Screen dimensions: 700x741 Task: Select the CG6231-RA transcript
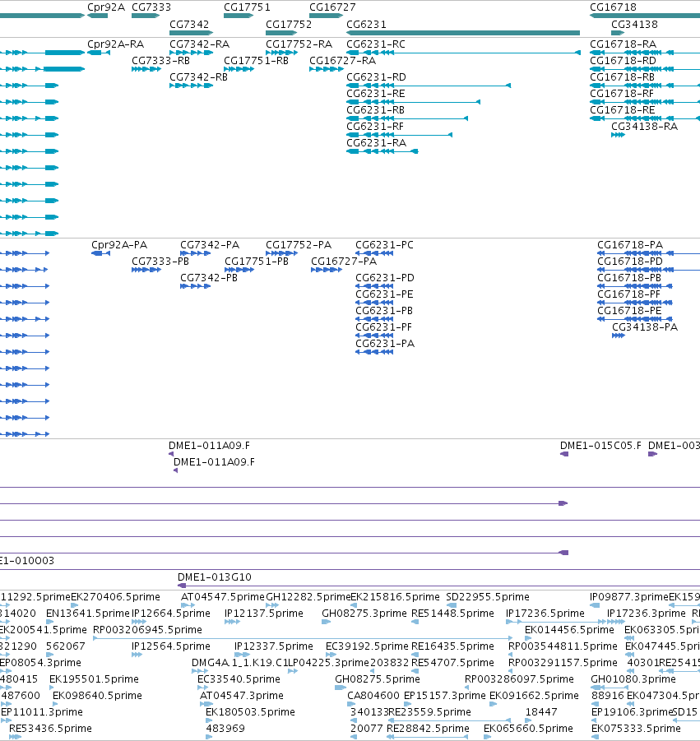click(x=376, y=143)
